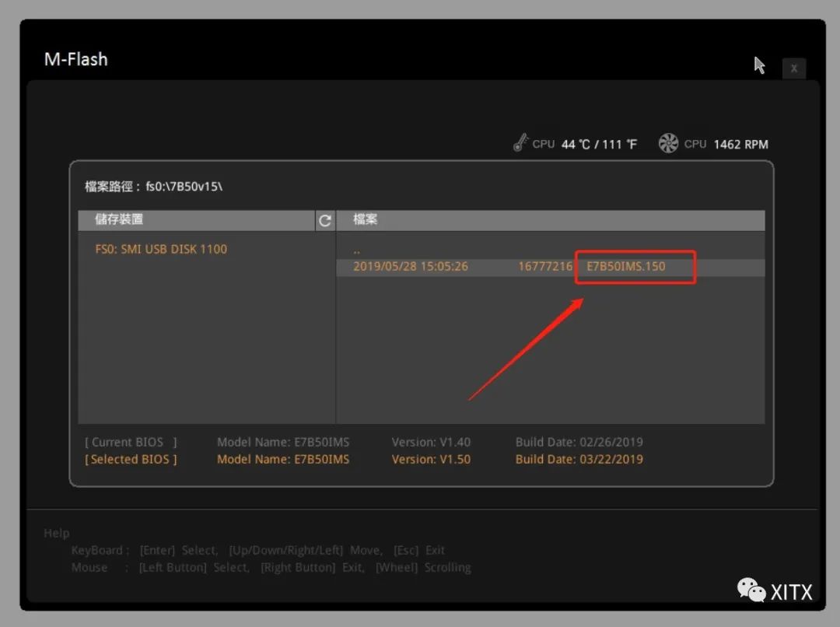The image size is (840, 627).
Task: Click the refresh storage devices icon
Action: coord(324,220)
